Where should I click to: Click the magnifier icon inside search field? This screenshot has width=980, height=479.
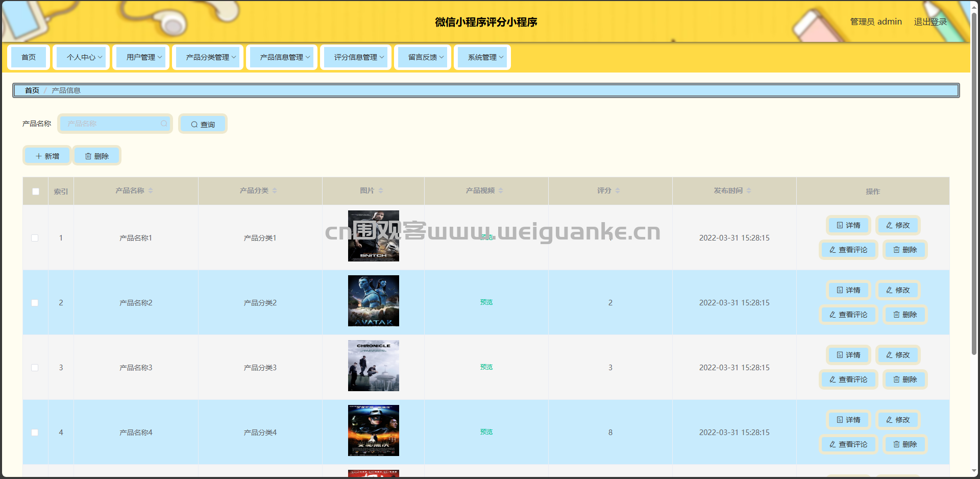point(164,124)
